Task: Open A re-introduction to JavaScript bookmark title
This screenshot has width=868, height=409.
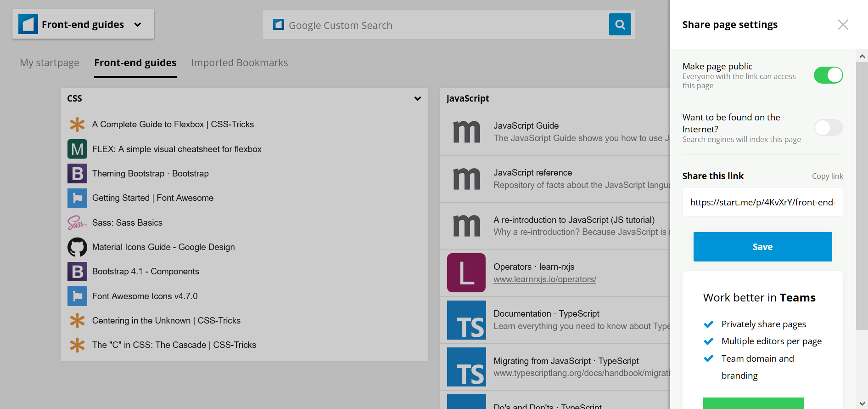Action: 574,220
